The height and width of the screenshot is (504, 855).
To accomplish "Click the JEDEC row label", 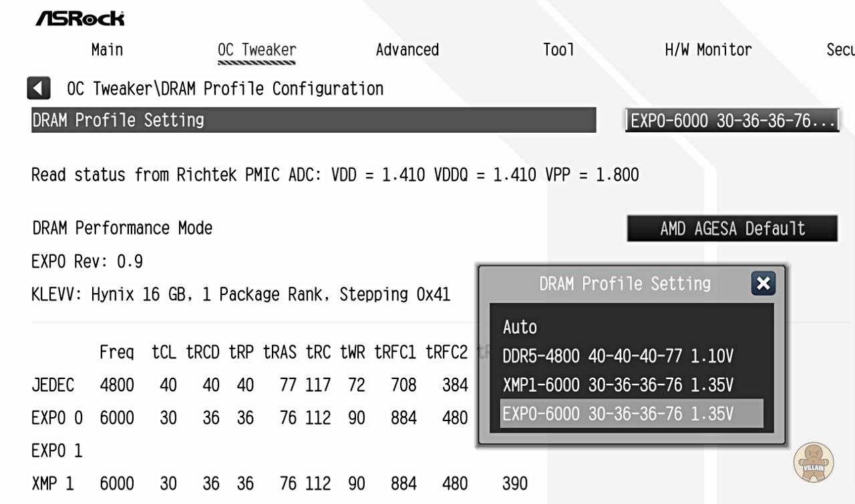I will point(53,385).
